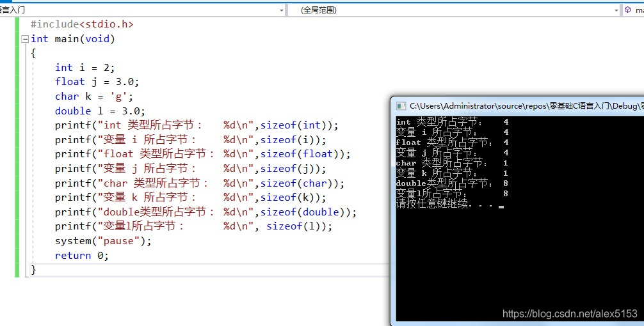Image resolution: width=644 pixels, height=326 pixels.
Task: Click the console window title bar icon
Action: pyautogui.click(x=401, y=106)
